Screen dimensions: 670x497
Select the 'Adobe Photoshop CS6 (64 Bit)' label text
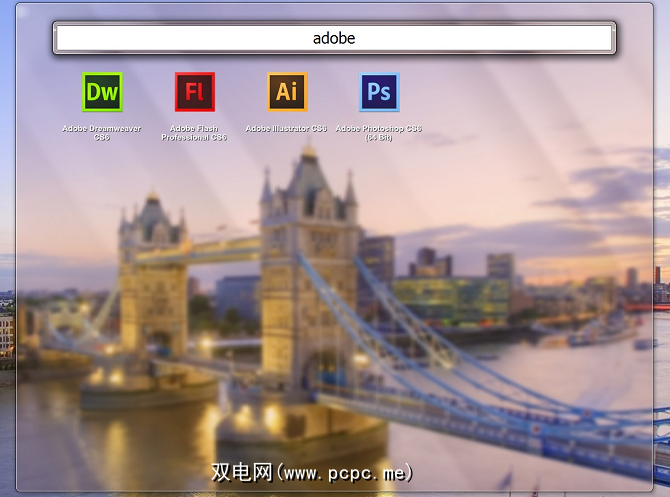[x=379, y=133]
